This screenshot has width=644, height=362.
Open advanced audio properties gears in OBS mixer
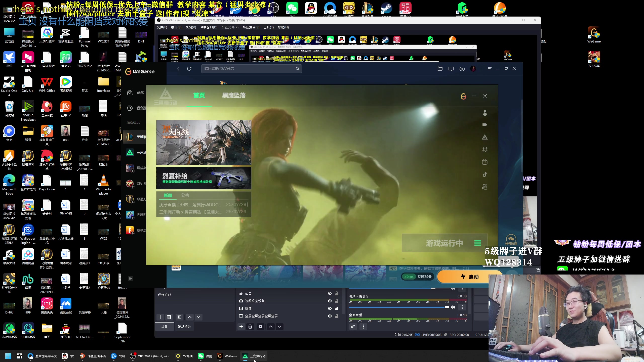pyautogui.click(x=353, y=327)
